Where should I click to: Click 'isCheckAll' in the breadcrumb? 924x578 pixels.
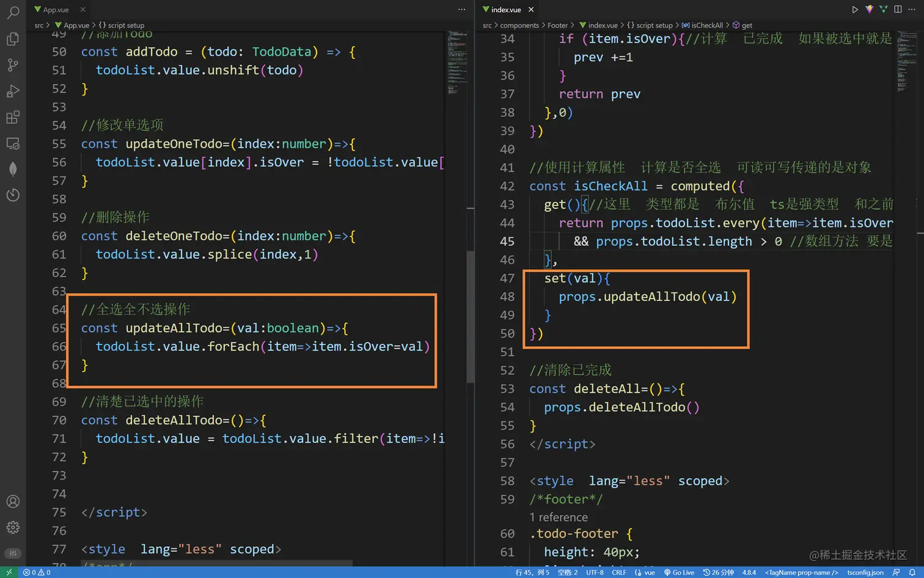pyautogui.click(x=707, y=25)
